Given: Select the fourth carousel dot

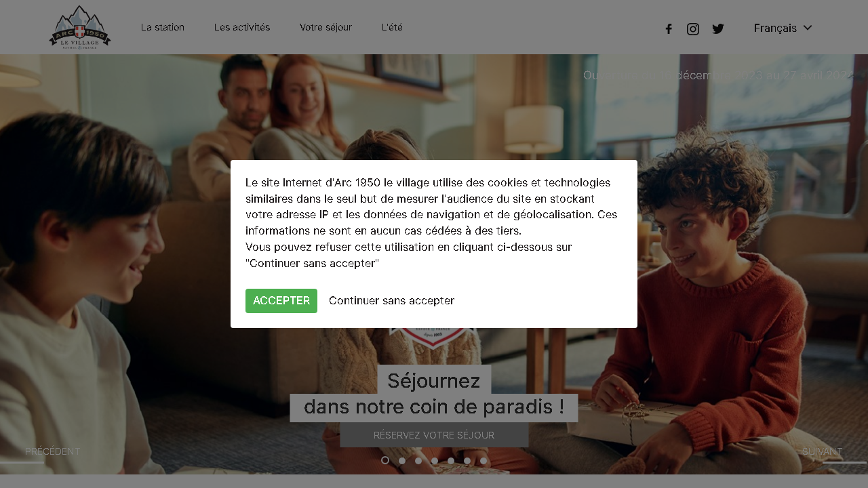Looking at the screenshot, I should click(435, 461).
